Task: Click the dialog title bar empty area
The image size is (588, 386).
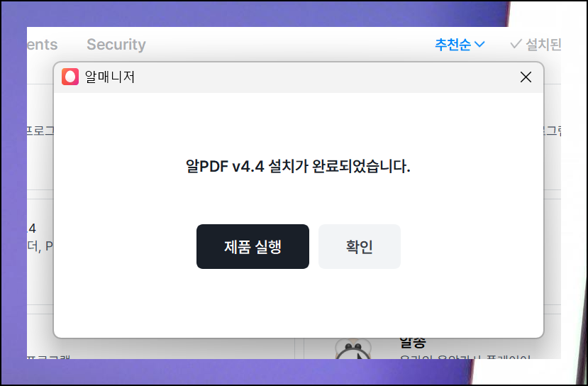Action: (326, 77)
